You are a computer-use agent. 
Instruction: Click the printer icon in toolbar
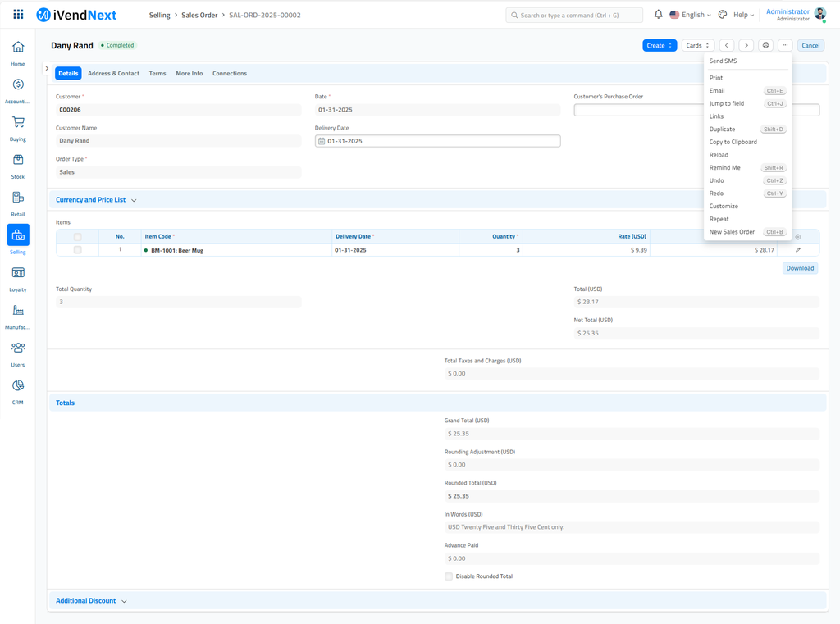(765, 46)
